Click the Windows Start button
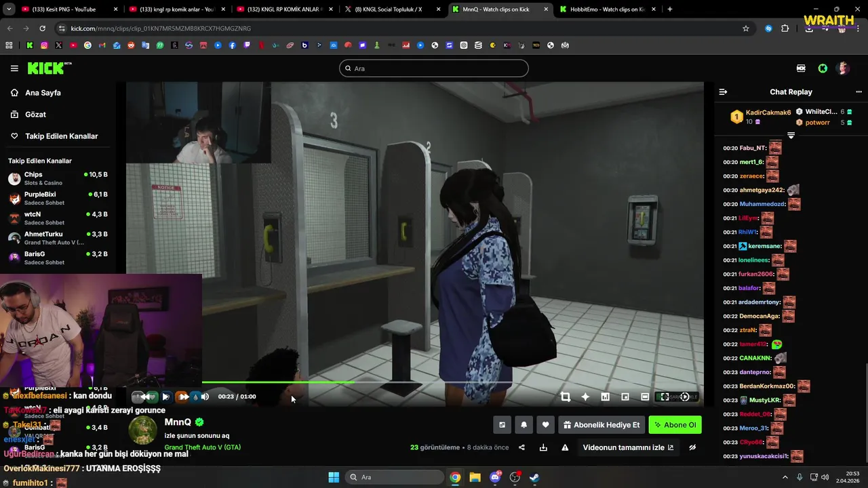The width and height of the screenshot is (868, 488). [x=334, y=477]
